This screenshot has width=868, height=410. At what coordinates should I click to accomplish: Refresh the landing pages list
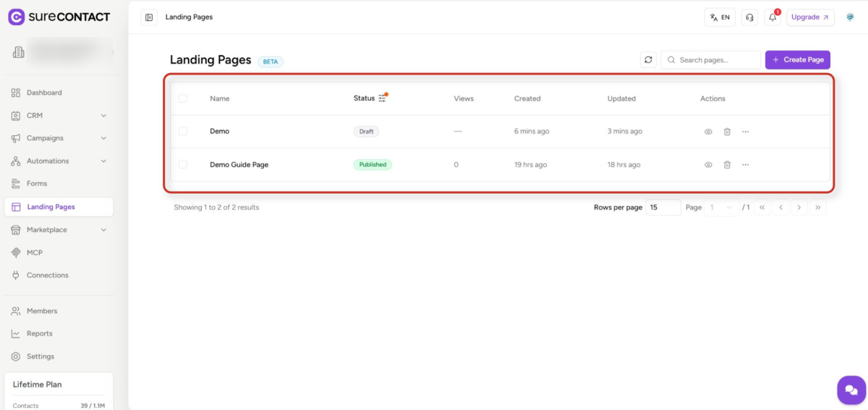pos(648,60)
